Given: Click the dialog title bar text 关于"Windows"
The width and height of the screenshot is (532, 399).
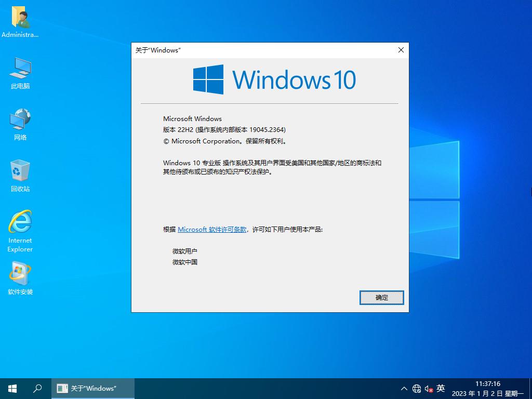Looking at the screenshot, I should click(x=158, y=50).
